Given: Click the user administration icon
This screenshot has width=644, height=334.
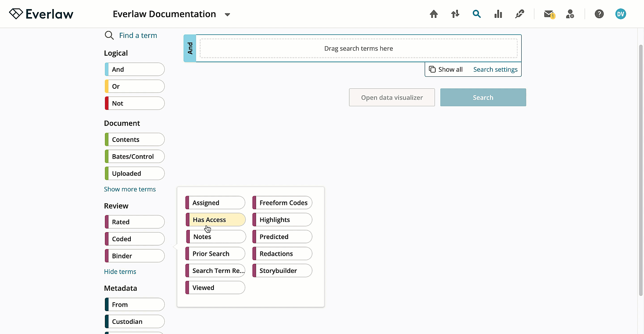Looking at the screenshot, I should [570, 14].
